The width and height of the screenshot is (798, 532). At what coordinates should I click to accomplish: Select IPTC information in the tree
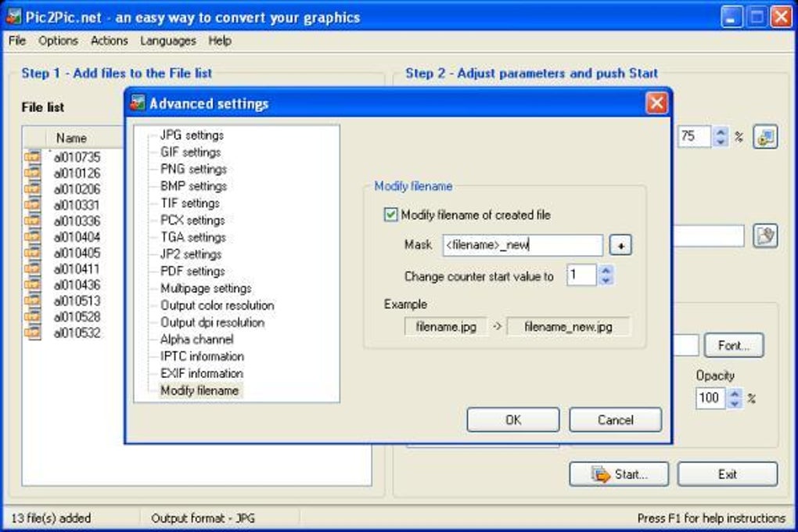[x=202, y=357]
